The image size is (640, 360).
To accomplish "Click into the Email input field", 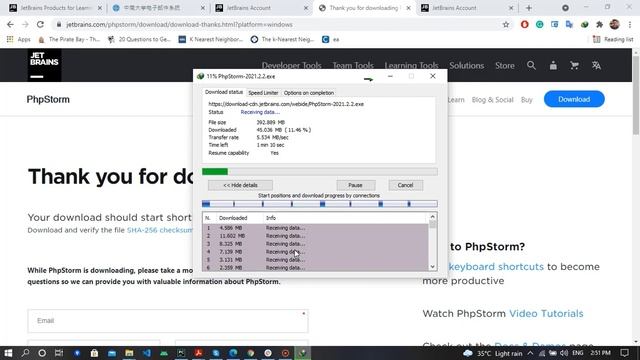I will click(x=168, y=321).
